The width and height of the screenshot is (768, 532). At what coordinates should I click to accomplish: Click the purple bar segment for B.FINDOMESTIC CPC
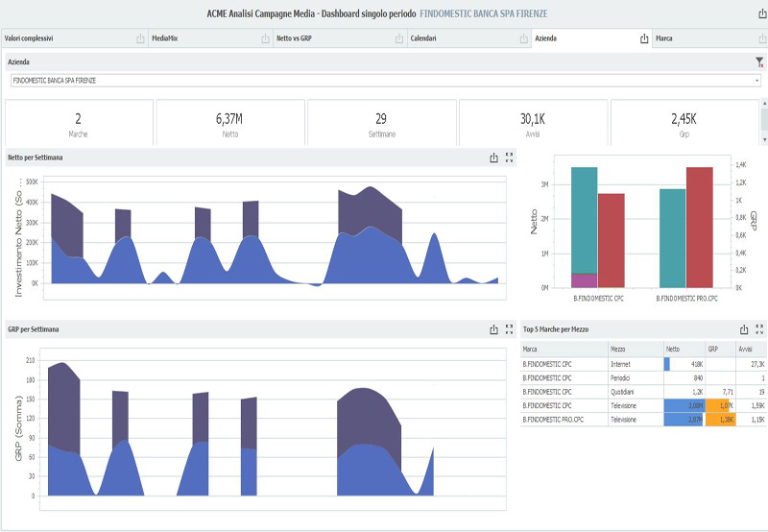pos(584,280)
